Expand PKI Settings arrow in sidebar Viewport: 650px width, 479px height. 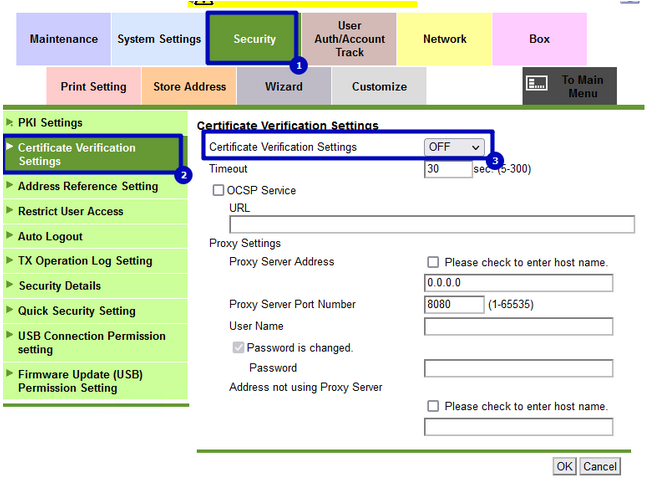[10, 122]
